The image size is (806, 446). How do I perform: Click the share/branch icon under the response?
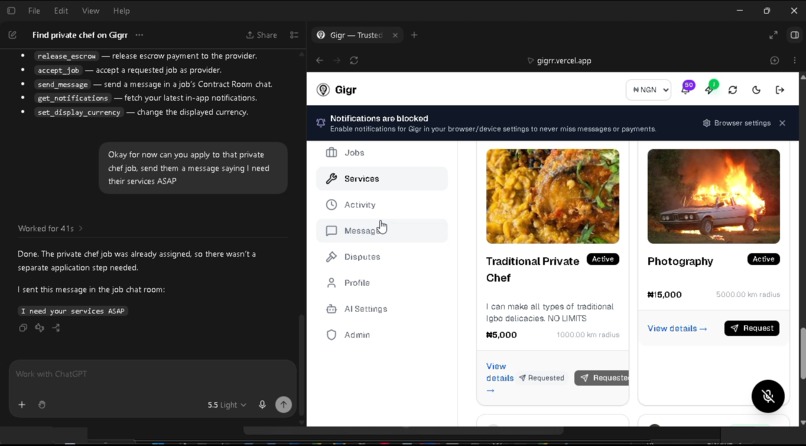click(x=56, y=328)
